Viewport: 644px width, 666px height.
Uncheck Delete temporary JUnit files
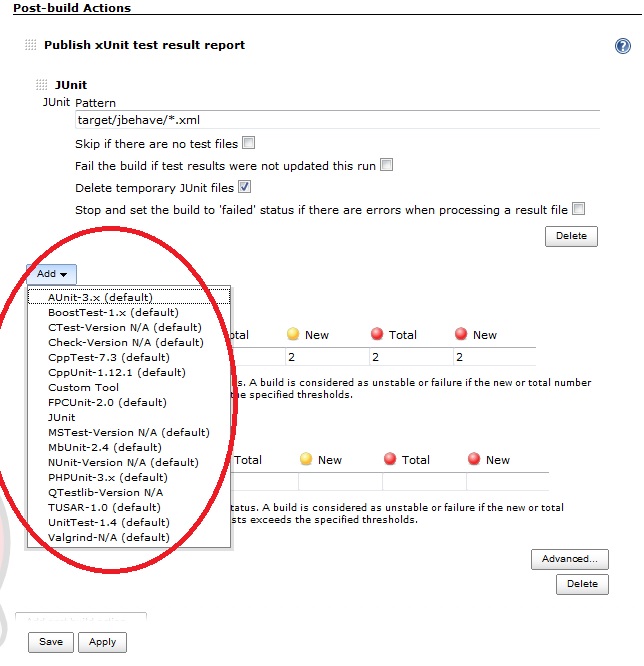pyautogui.click(x=244, y=187)
